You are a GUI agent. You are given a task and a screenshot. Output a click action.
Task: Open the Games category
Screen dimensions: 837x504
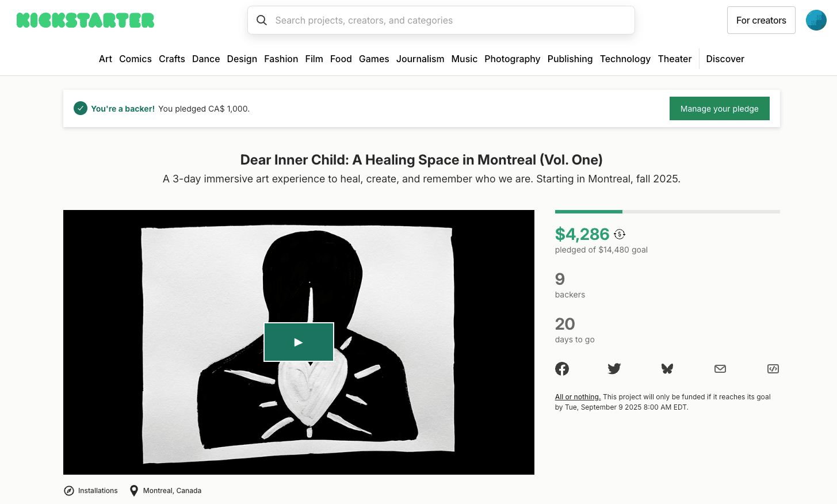(x=374, y=59)
